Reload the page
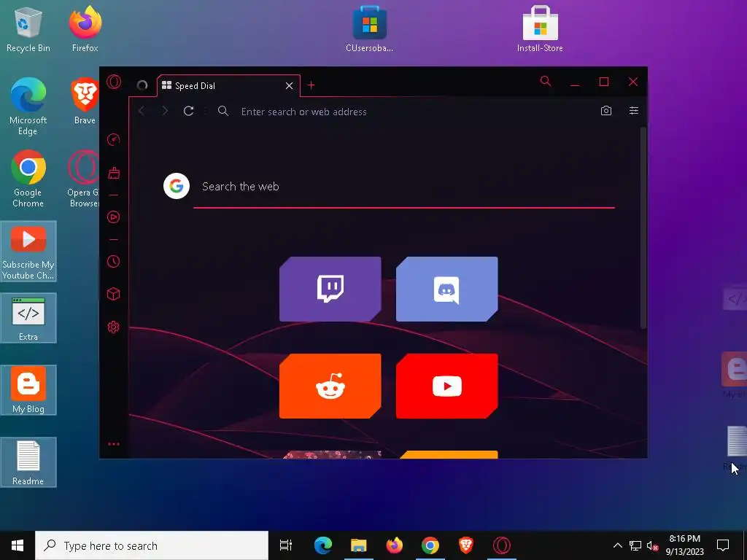The image size is (747, 560). click(189, 111)
